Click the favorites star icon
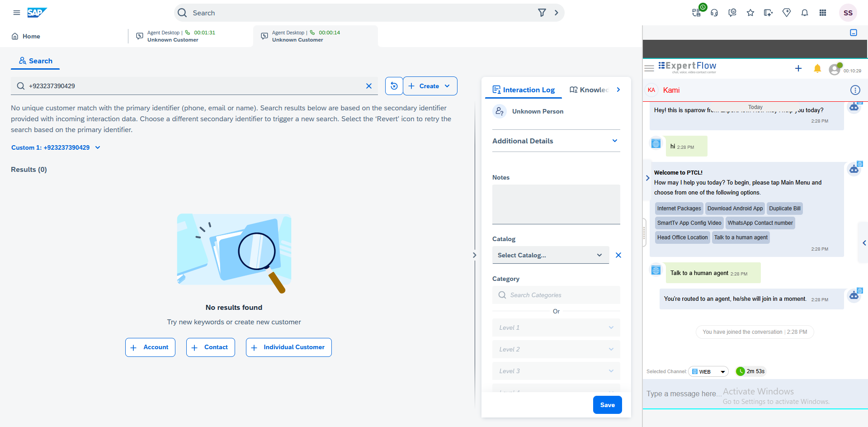 pyautogui.click(x=750, y=13)
